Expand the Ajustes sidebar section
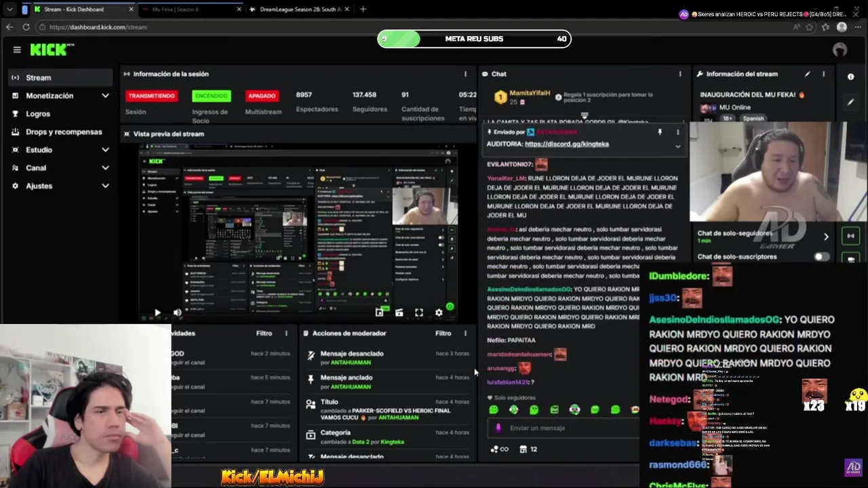The width and height of the screenshot is (868, 488). pos(60,186)
